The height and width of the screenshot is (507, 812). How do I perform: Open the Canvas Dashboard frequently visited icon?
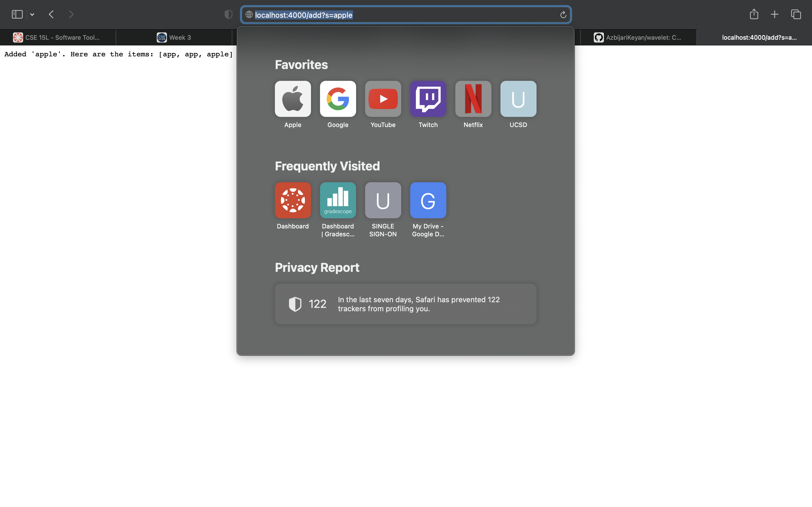[x=293, y=201]
